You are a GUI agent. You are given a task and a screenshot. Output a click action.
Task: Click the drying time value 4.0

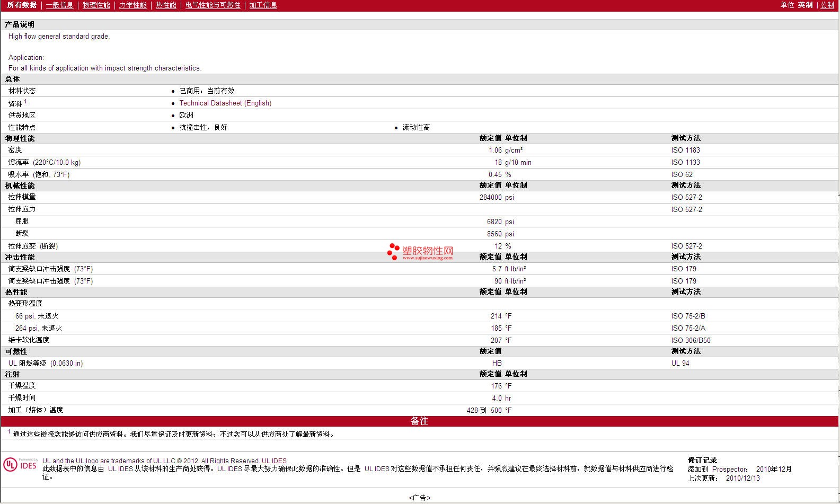point(497,399)
